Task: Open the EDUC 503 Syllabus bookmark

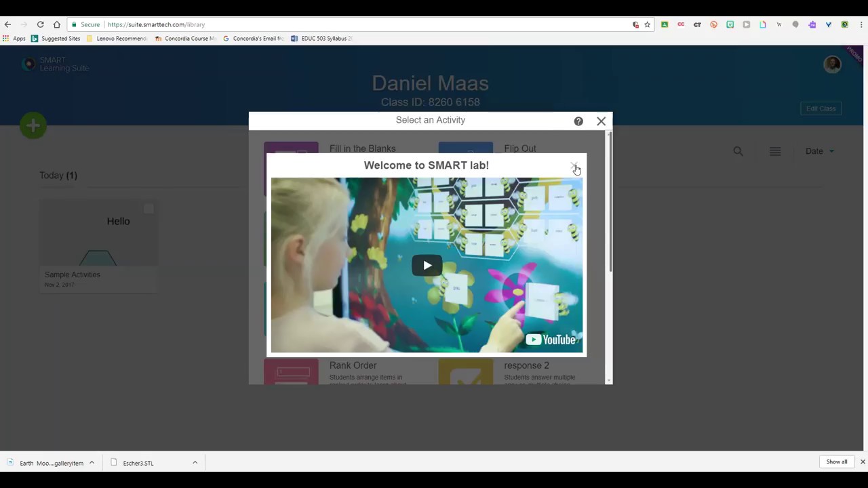Action: [321, 39]
